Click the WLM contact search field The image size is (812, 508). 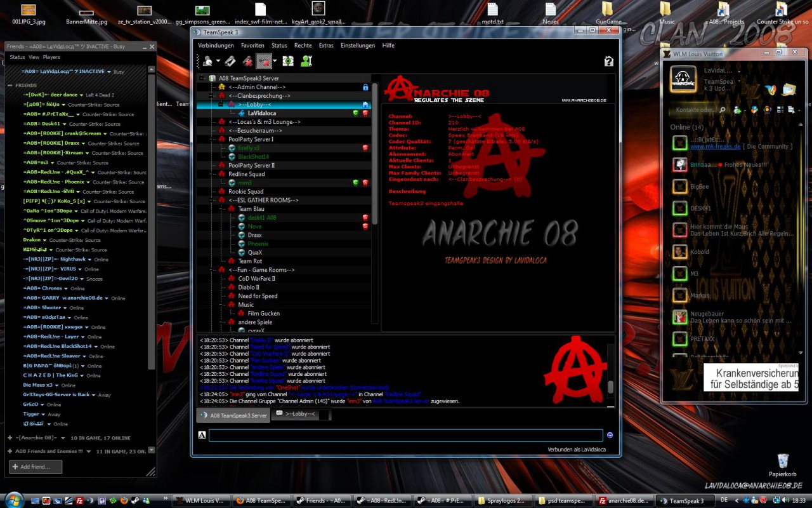pos(701,110)
